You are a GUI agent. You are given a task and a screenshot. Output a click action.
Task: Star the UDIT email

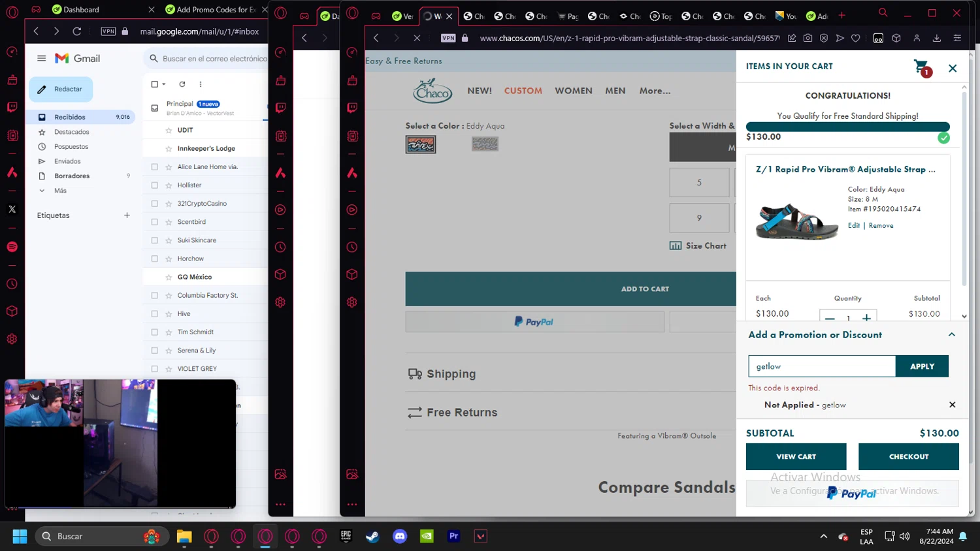click(169, 130)
